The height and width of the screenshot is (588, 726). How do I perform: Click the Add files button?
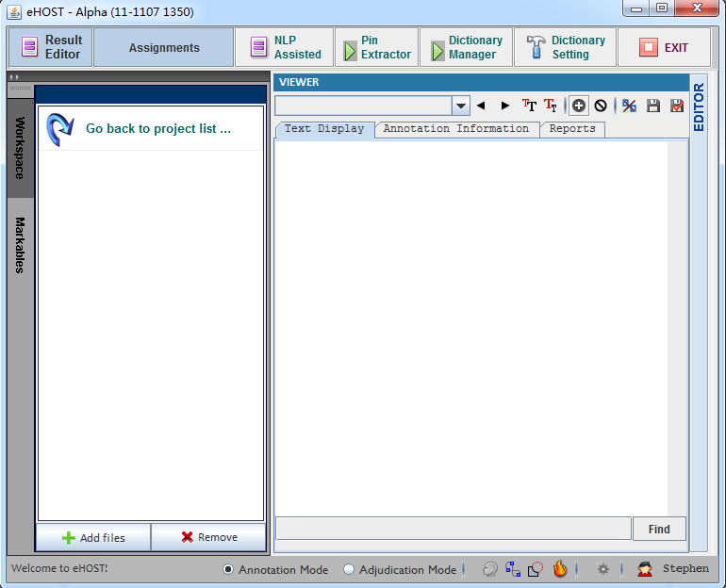[93, 537]
